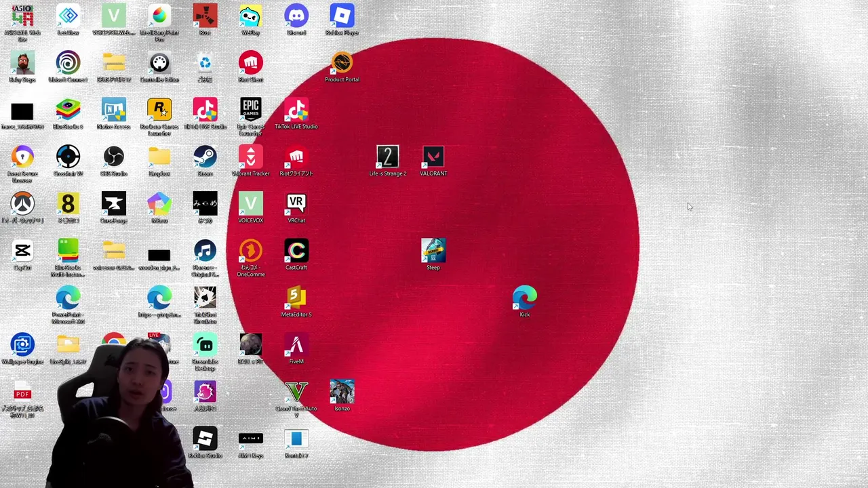This screenshot has height=488, width=868.
Task: Launch Ubisoft Connect
Action: 68,63
